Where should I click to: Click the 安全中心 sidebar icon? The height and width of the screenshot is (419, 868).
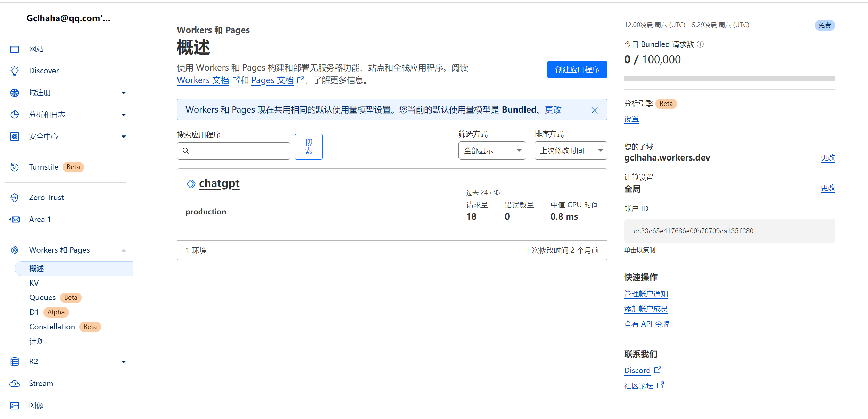14,135
